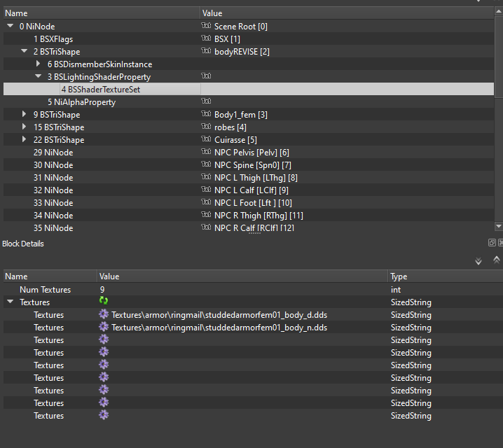The image size is (503, 448).
Task: Click the Txt icon beside NPC Spine [Spn0] [7]
Action: point(206,164)
